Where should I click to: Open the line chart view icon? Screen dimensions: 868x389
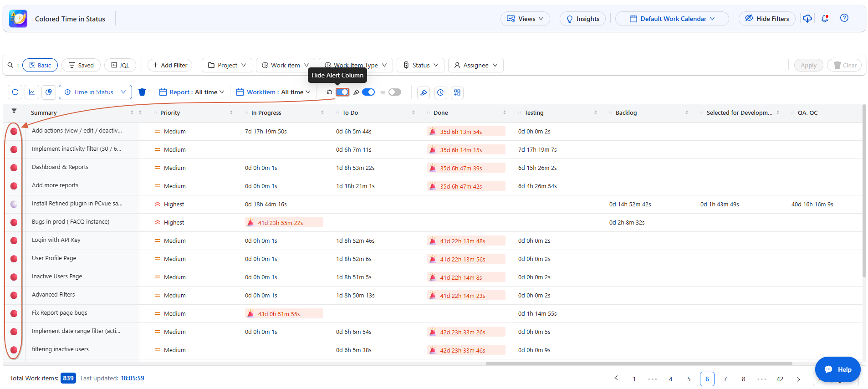click(x=32, y=92)
